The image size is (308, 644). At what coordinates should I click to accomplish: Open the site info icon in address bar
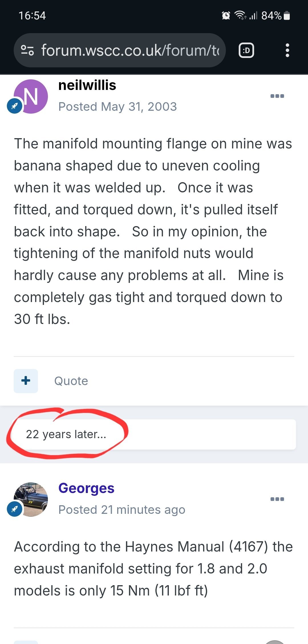pos(27,51)
